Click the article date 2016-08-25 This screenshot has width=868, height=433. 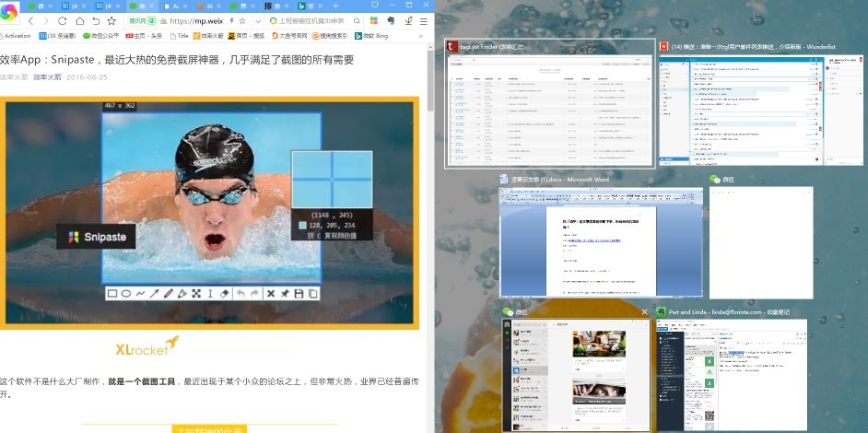click(87, 77)
